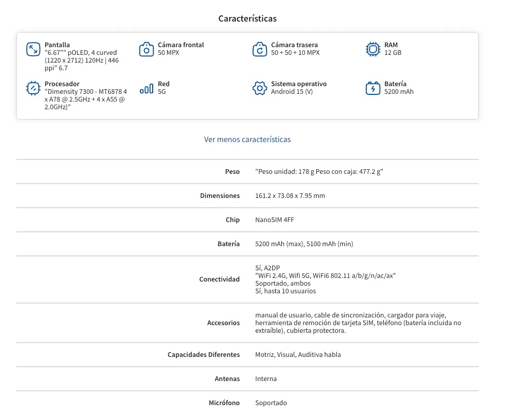Click the NanoSIM 4FF chip value
513x420 pixels.
point(275,220)
